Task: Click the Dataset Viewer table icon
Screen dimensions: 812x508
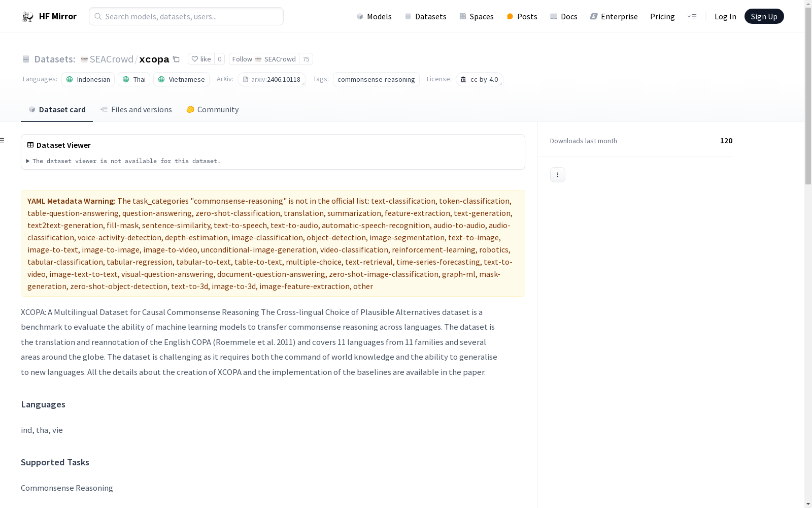Action: click(x=30, y=145)
